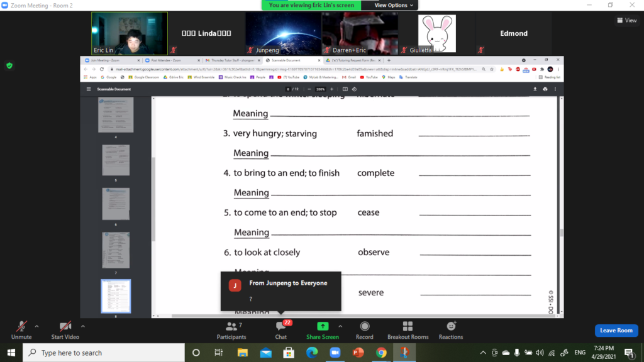Open the Music Check Ins bookmark
Screen dimensions: 644x362
pos(233,77)
